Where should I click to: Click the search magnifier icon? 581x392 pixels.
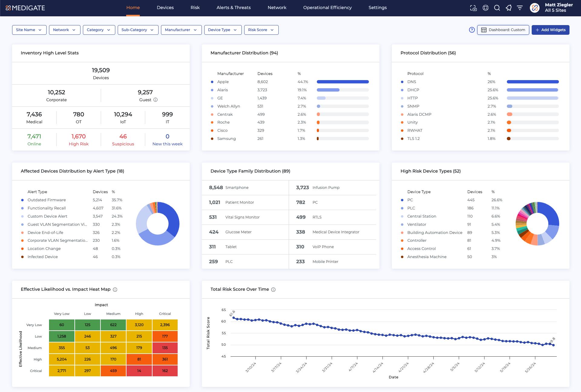(497, 8)
